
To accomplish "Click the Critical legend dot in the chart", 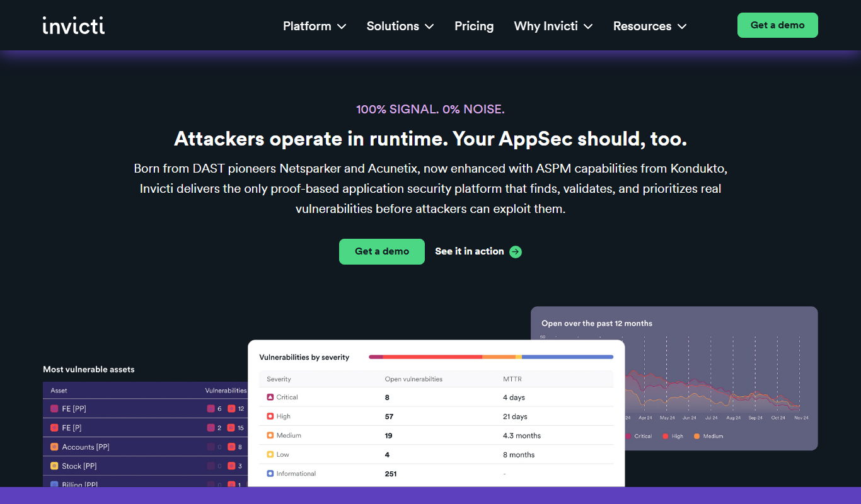I will [628, 436].
